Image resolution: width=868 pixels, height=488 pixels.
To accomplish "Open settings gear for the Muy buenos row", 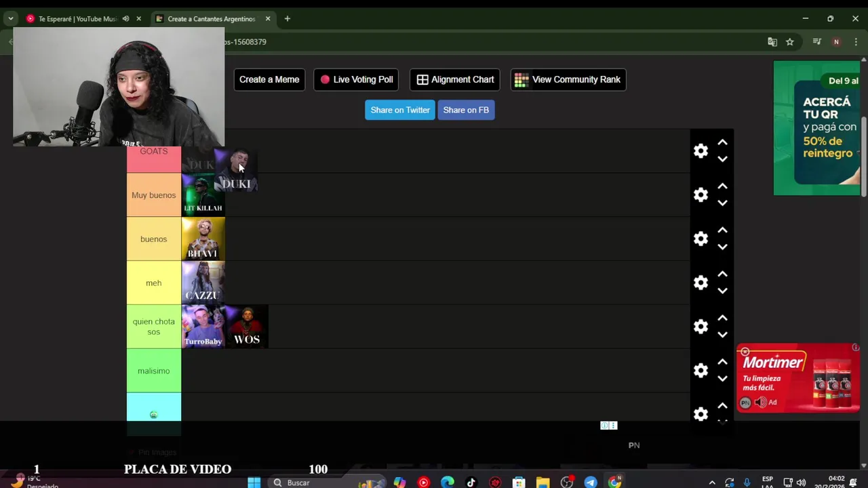I will (x=701, y=195).
